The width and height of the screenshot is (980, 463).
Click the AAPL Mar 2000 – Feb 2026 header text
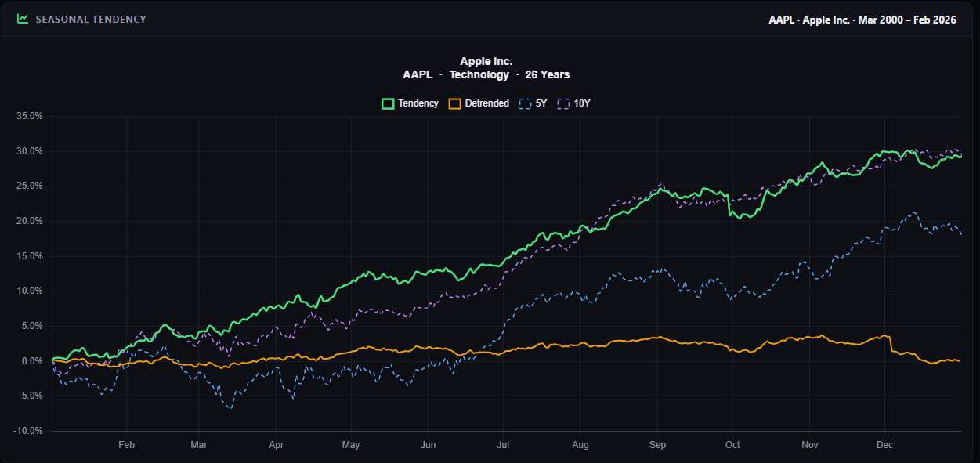coord(862,20)
